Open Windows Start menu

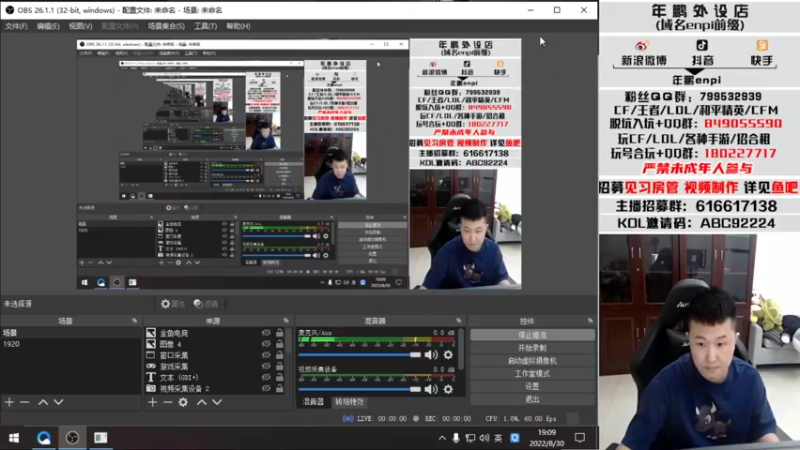[14, 438]
